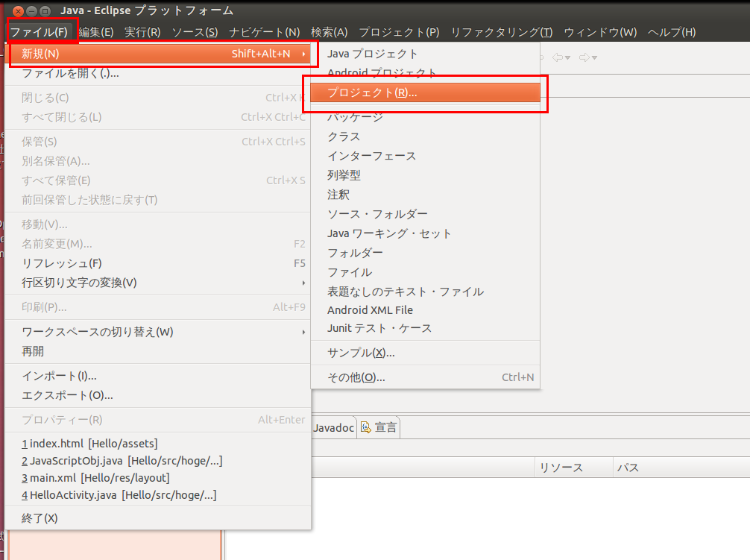Close the Eclipse window with the red button

pos(18,10)
